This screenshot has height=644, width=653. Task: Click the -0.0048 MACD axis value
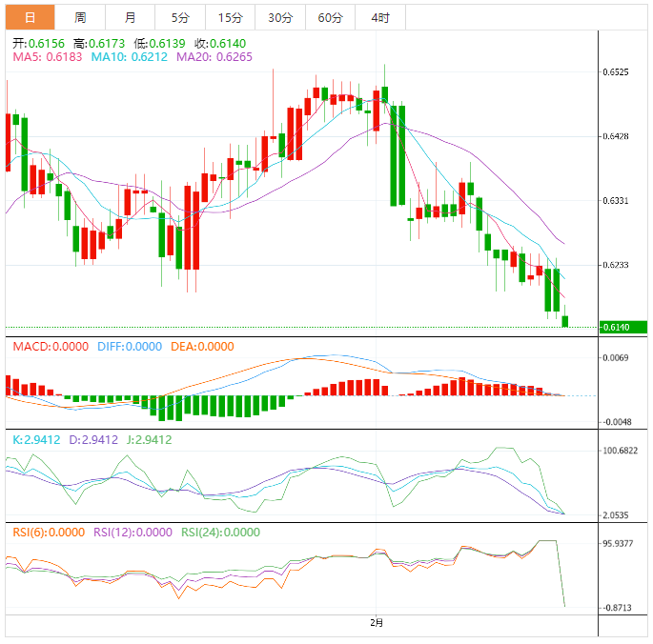[617, 422]
